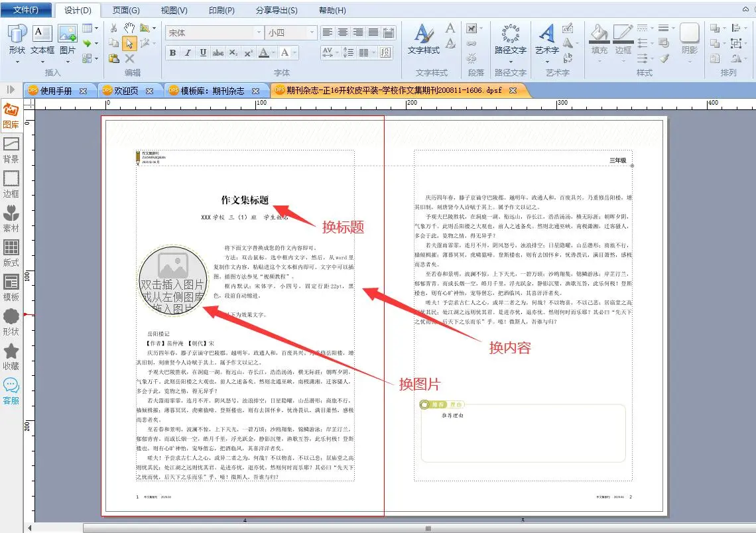Select the Cut scissors icon
756x533 pixels.
point(114,28)
